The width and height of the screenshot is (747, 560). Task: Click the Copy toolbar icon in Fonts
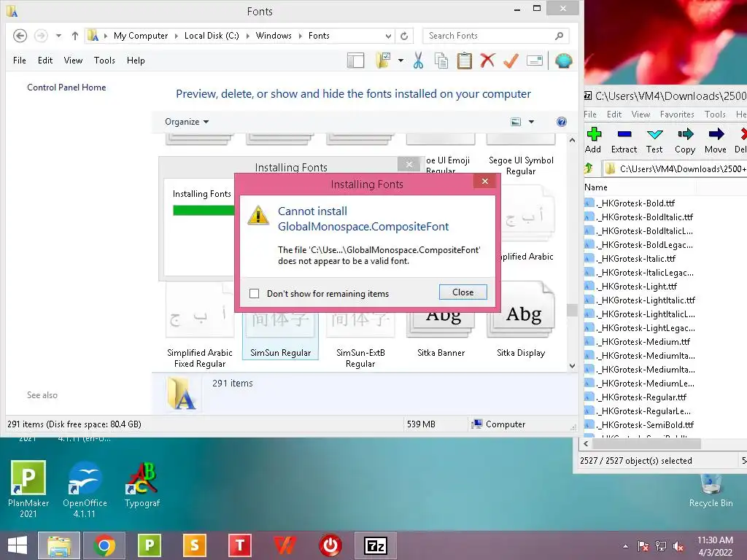pyautogui.click(x=441, y=61)
